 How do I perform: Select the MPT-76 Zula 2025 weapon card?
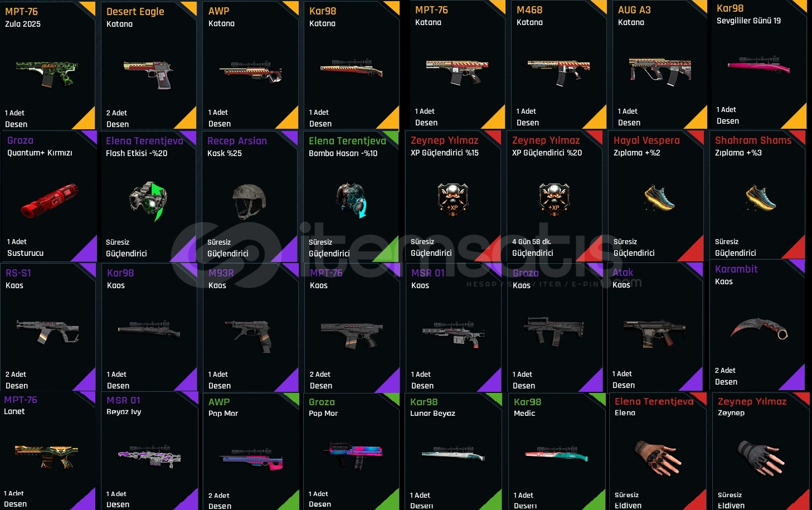pyautogui.click(x=48, y=66)
